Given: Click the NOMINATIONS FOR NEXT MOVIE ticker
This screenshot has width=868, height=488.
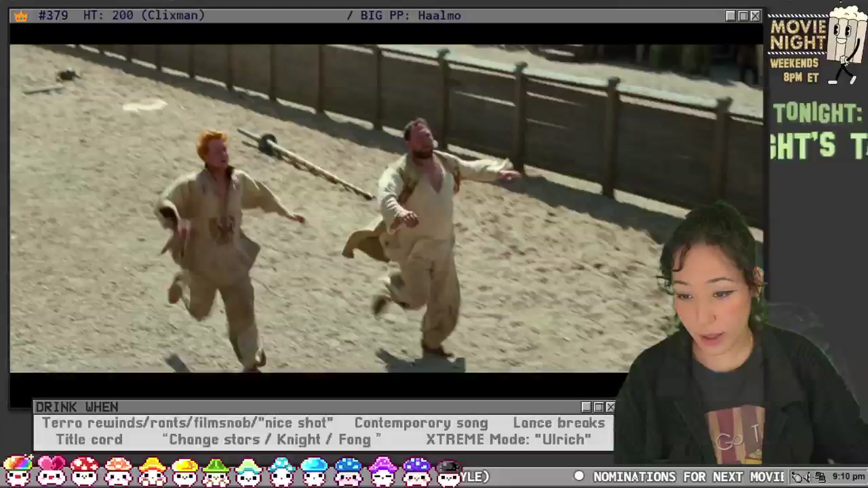Looking at the screenshot, I should tap(689, 477).
